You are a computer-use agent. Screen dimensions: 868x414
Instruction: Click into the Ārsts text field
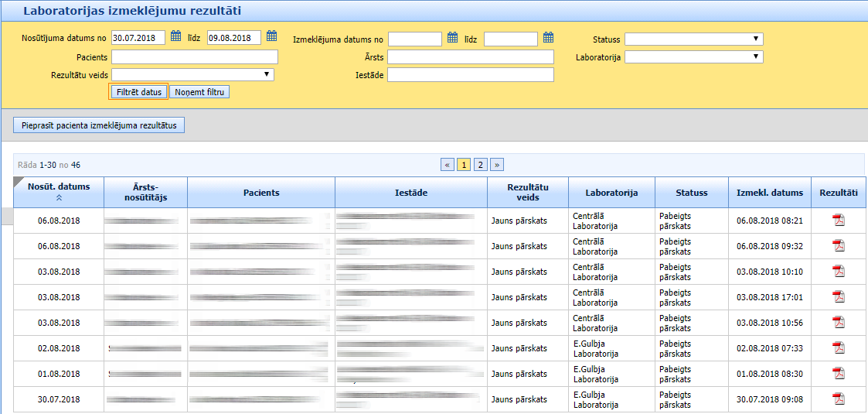coord(471,57)
